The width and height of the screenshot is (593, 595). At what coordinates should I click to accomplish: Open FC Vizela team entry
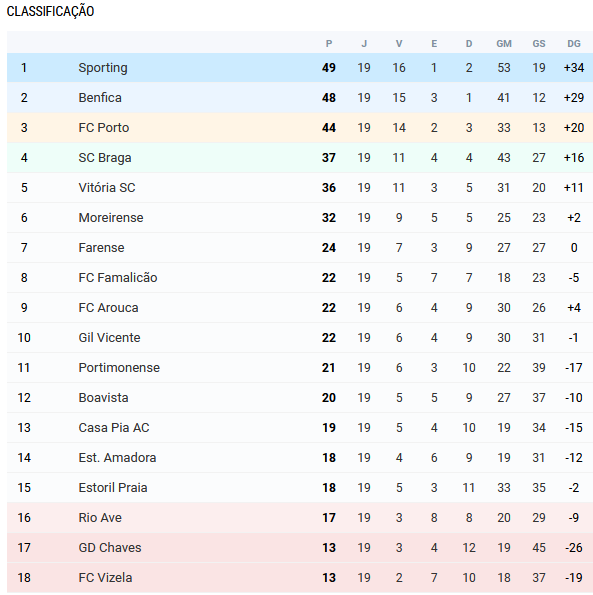coord(105,577)
